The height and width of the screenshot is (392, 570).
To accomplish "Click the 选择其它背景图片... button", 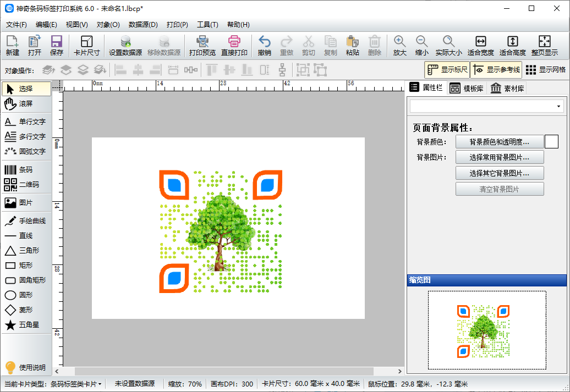I will (x=500, y=173).
